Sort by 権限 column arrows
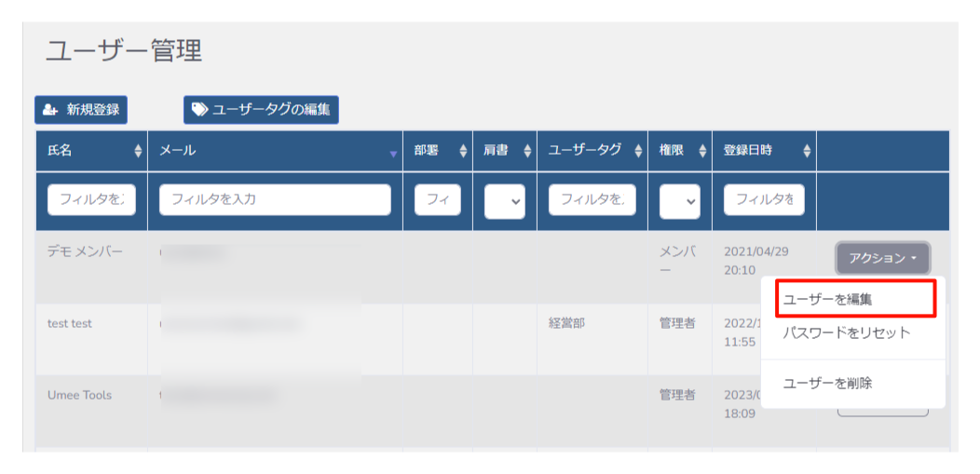The width and height of the screenshot is (980, 474). pyautogui.click(x=702, y=151)
